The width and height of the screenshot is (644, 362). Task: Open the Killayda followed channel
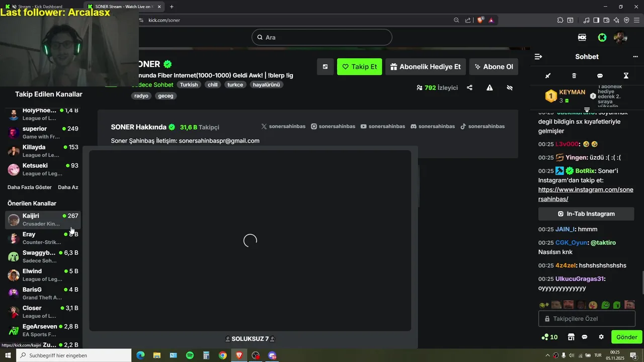pyautogui.click(x=43, y=151)
